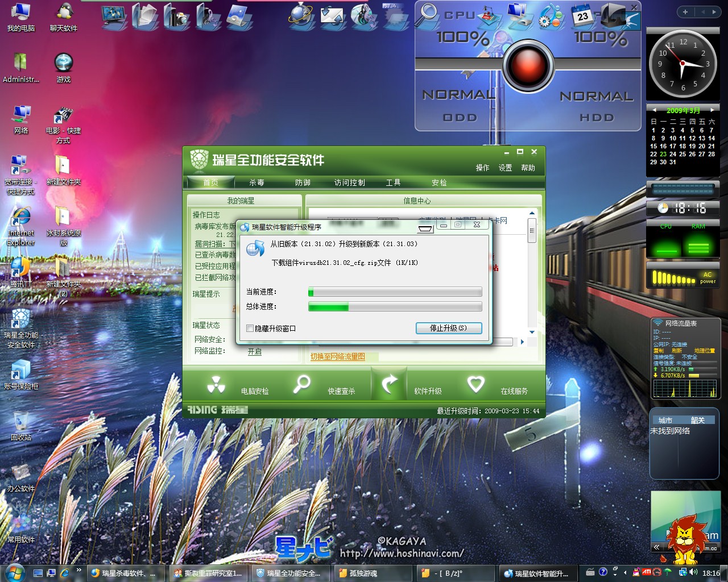Switch to the 首页 tab
Screen dimensions: 728x582
(210, 182)
